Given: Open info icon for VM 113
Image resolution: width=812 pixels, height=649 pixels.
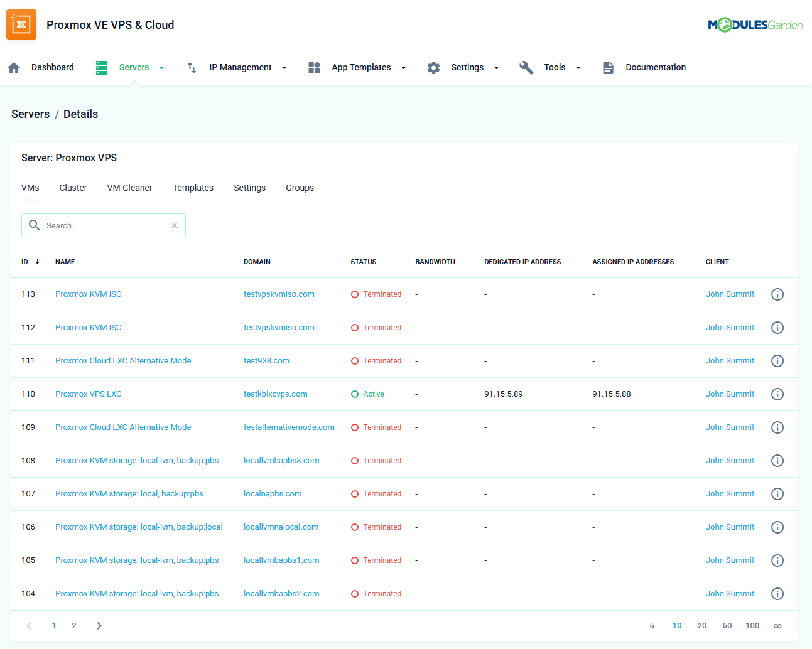Looking at the screenshot, I should click(x=777, y=294).
